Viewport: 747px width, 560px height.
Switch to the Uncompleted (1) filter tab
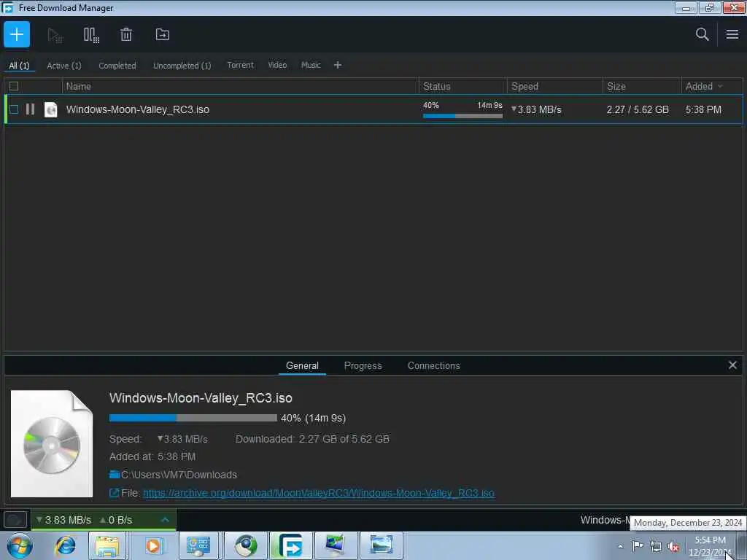click(x=182, y=65)
